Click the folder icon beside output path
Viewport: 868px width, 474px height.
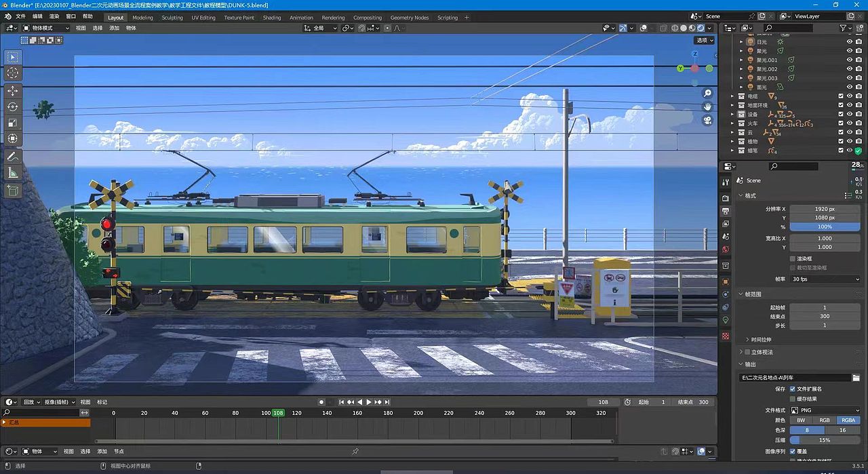point(856,378)
